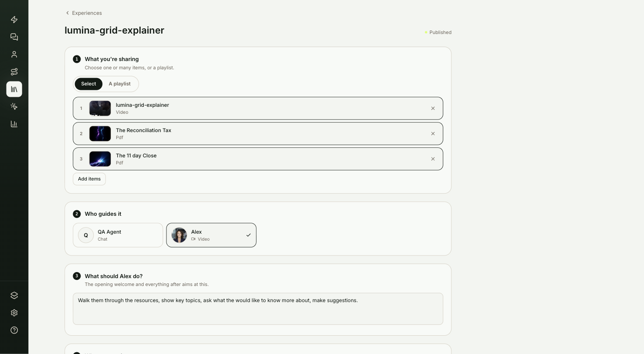Click the Published status label
This screenshot has width=644, height=354.
tap(438, 32)
